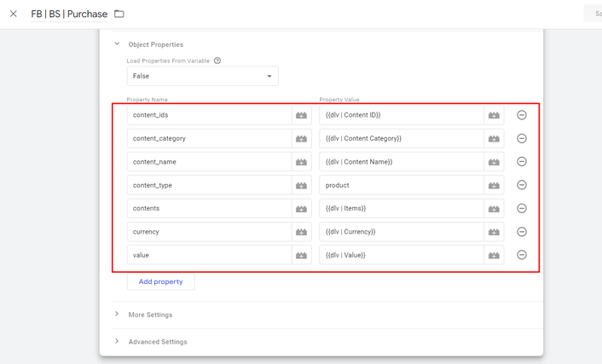Click the product property value field

click(x=401, y=185)
